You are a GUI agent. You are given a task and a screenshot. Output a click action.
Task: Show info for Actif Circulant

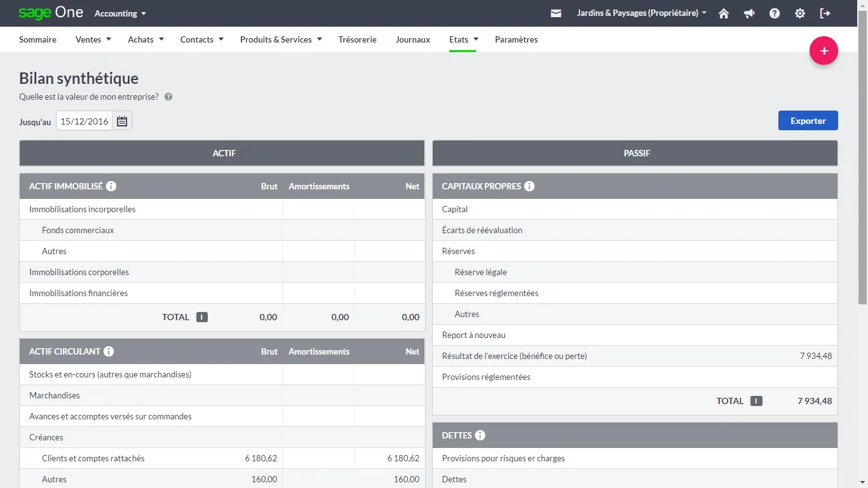pos(109,351)
